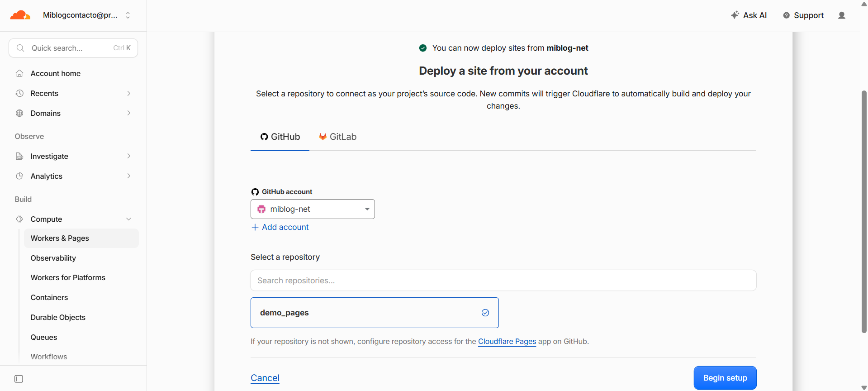Click Begin setup button
The width and height of the screenshot is (868, 391).
(725, 378)
